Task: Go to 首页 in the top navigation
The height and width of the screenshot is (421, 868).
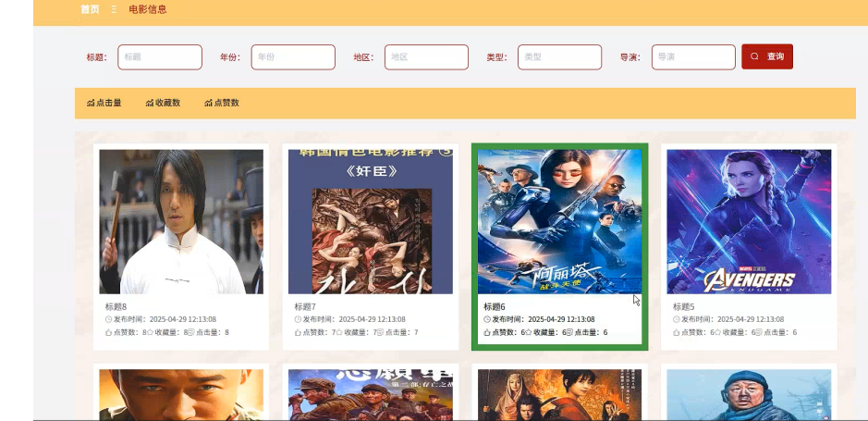Action: pos(90,9)
